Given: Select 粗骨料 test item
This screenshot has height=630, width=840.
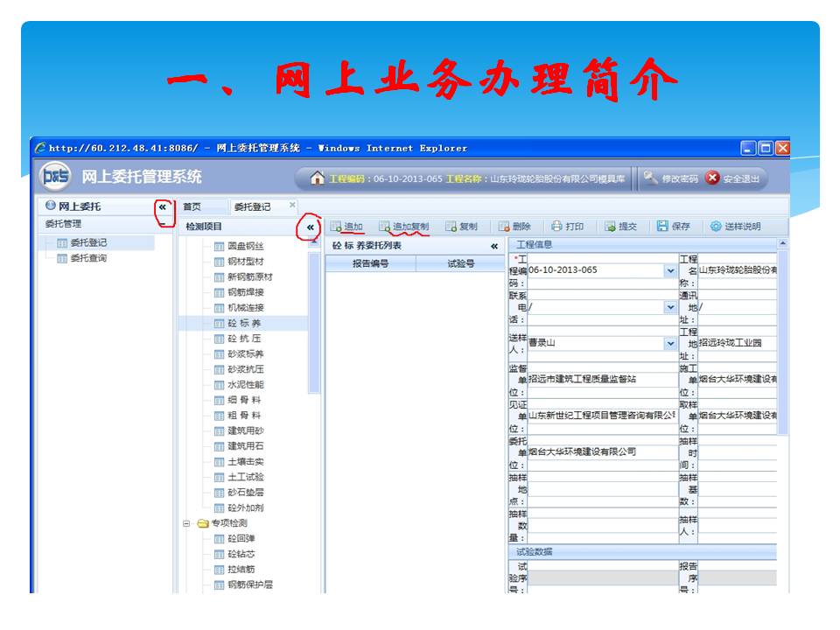Looking at the screenshot, I should (x=238, y=416).
